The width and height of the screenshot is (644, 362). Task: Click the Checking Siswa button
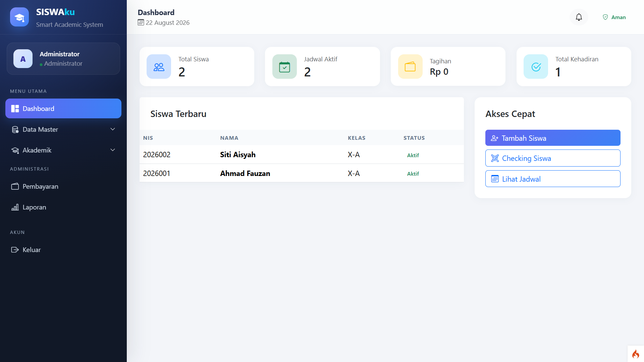click(553, 158)
